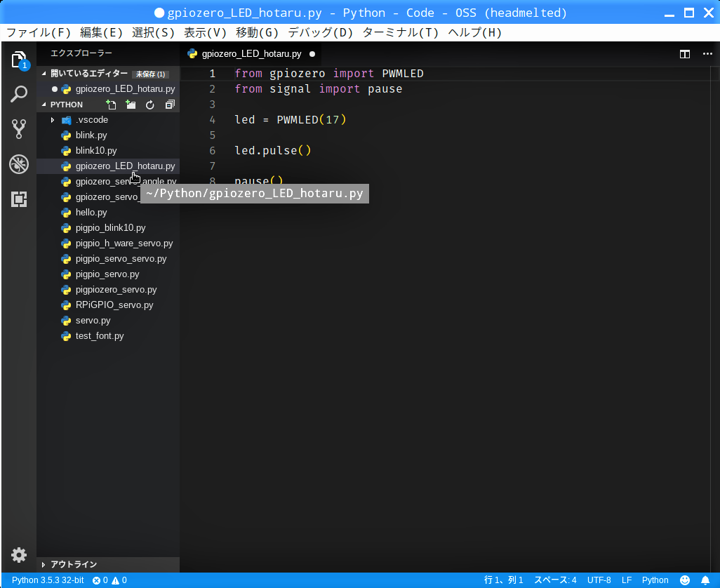Click the errors and warnings indicator in status bar
Image resolution: width=720 pixels, height=588 pixels.
(x=109, y=580)
